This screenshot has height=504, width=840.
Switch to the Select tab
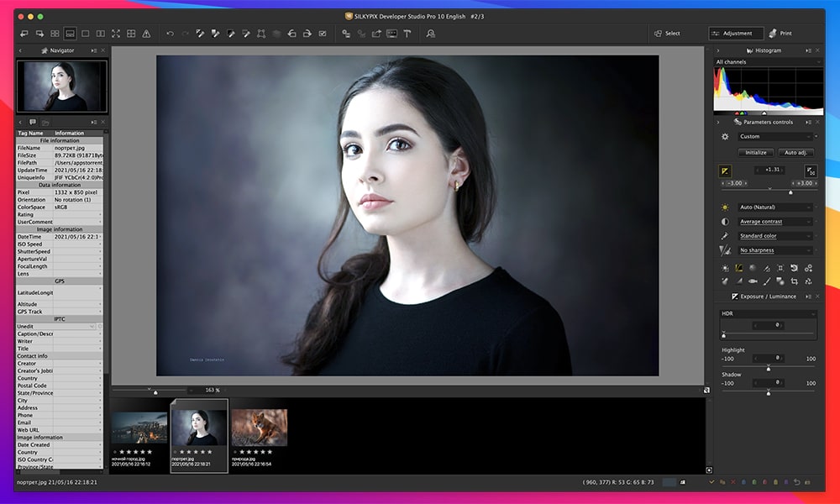tap(673, 34)
